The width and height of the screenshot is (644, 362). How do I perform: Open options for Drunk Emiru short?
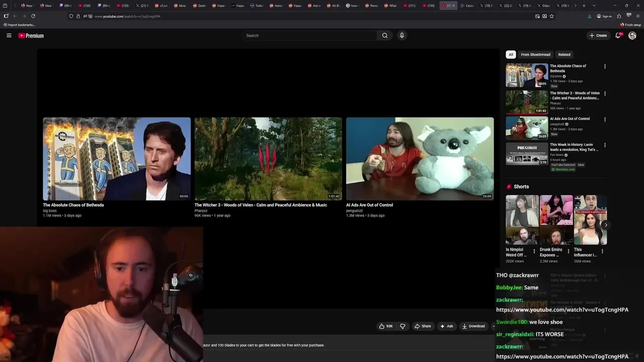569,251
